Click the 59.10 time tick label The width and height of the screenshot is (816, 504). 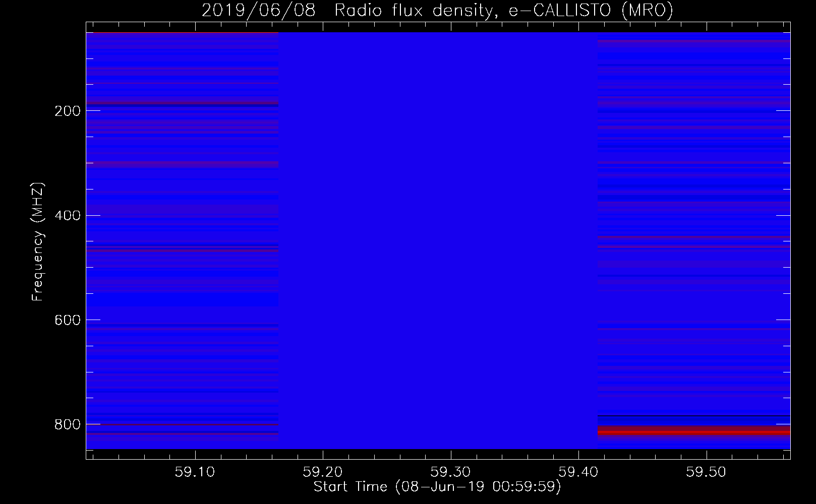click(195, 472)
